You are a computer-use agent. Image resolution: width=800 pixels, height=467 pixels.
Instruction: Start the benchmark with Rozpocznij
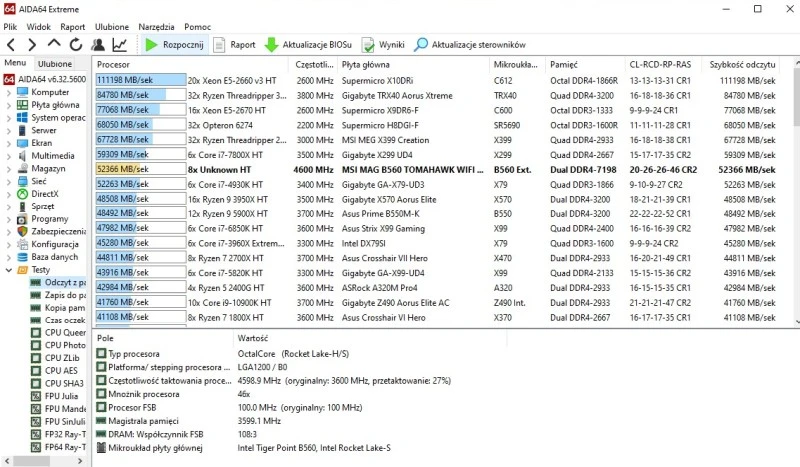(175, 45)
